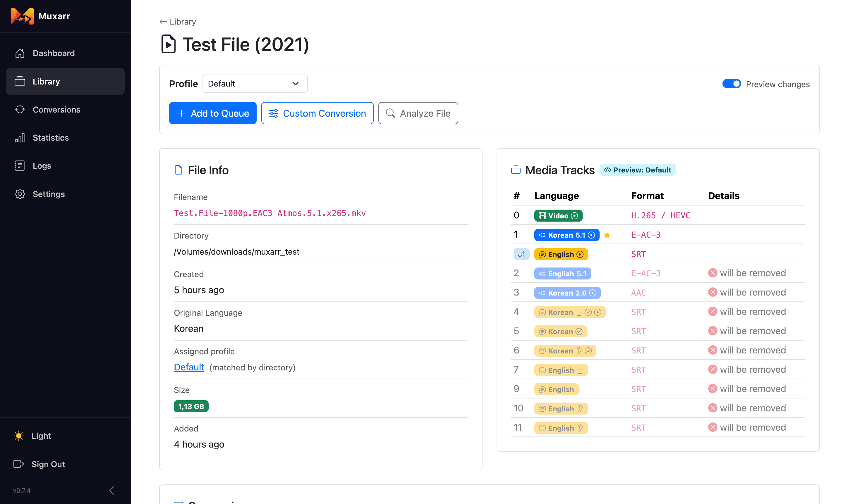
Task: Click the green Video track badge
Action: (558, 216)
